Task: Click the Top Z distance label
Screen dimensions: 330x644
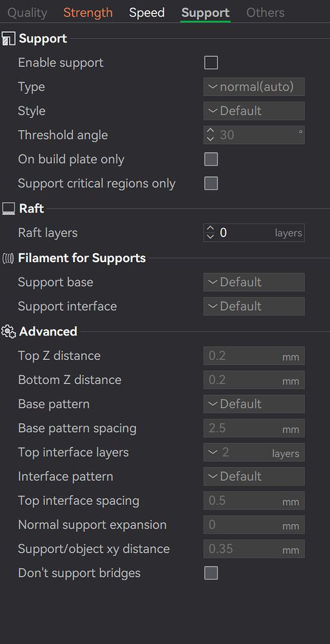Action: [x=59, y=355]
